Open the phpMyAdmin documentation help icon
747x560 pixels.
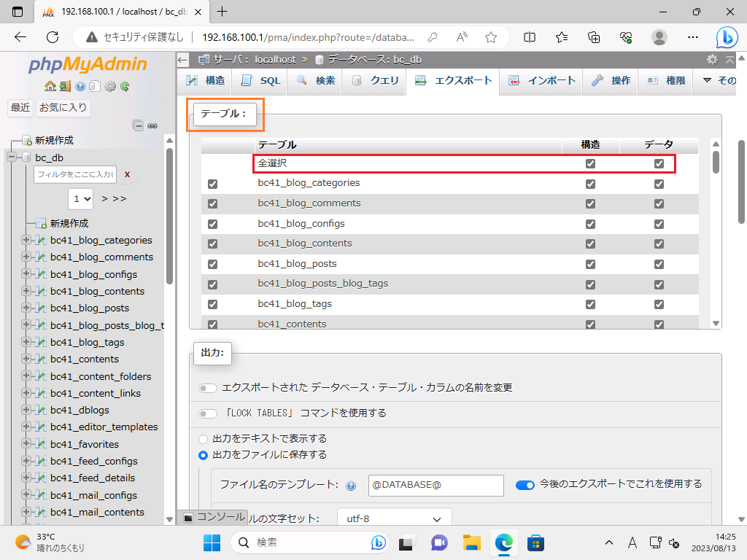pyautogui.click(x=80, y=86)
